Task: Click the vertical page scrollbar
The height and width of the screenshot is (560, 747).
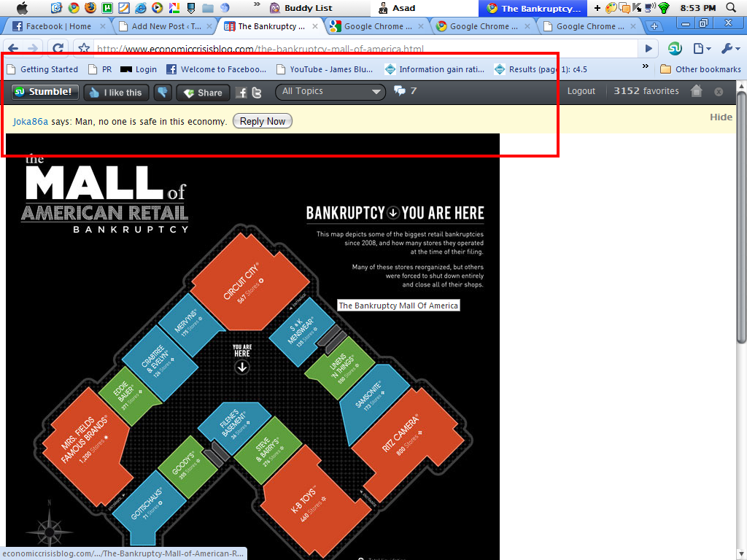Action: [742, 217]
